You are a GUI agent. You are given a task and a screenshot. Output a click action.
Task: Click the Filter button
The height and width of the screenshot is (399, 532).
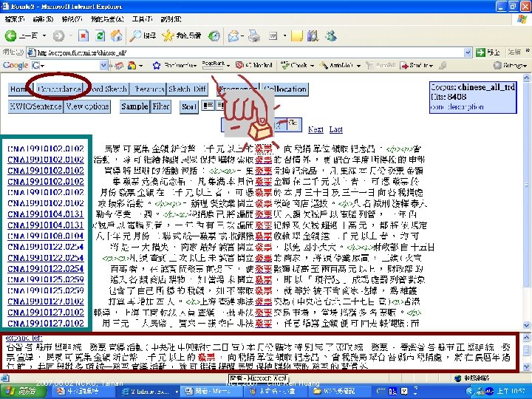point(160,106)
